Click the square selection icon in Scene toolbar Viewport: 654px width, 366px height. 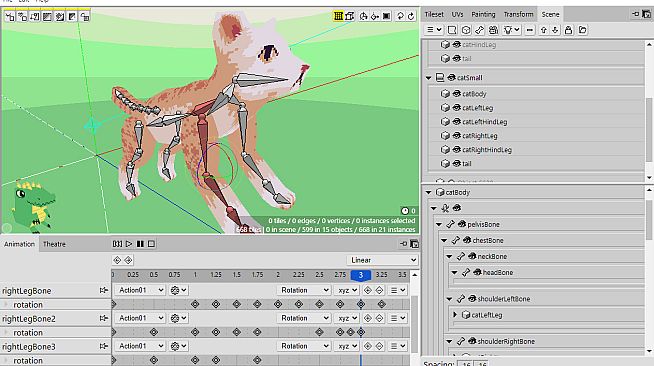tap(452, 30)
